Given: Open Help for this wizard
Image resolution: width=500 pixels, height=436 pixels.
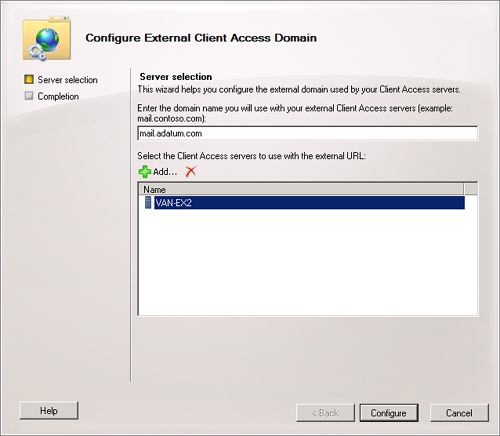Looking at the screenshot, I should pyautogui.click(x=49, y=411).
